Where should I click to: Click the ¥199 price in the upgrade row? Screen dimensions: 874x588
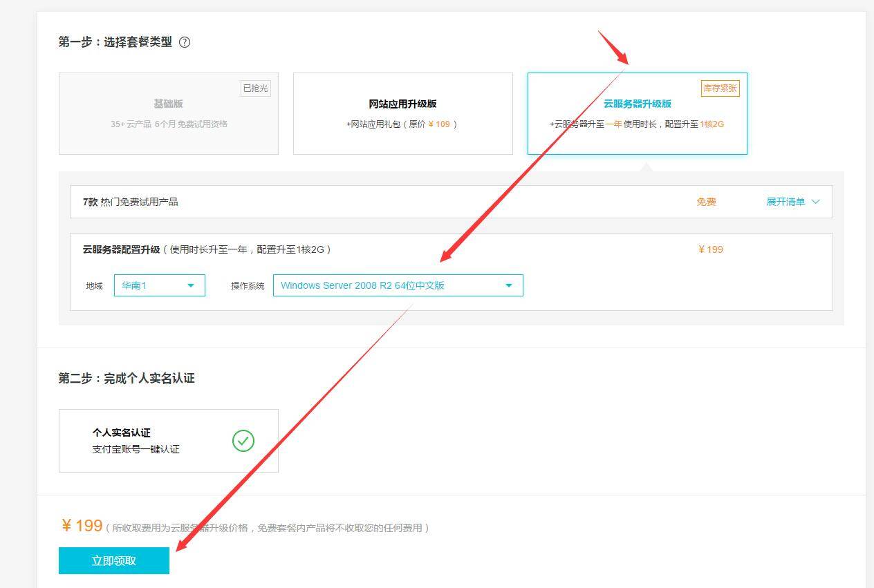click(710, 249)
